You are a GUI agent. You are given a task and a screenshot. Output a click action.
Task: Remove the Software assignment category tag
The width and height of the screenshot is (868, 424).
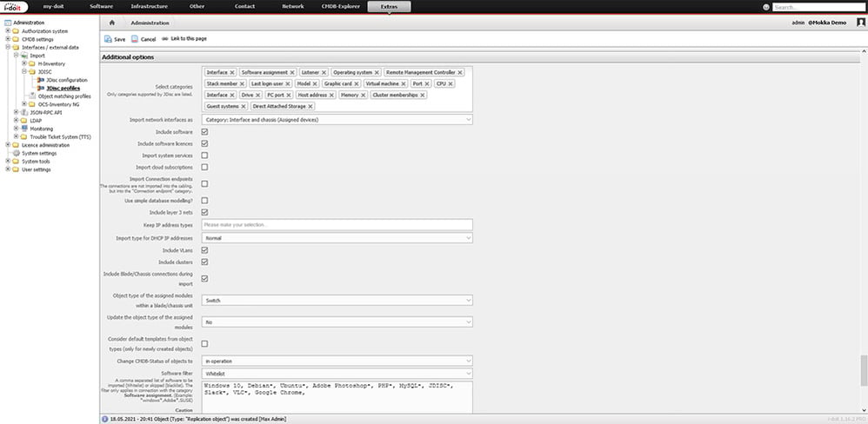point(292,72)
